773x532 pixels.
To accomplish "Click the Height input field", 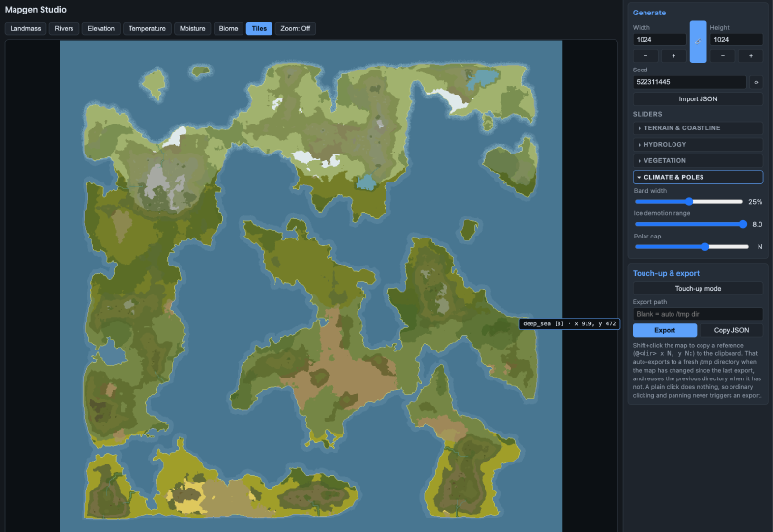I will point(736,40).
